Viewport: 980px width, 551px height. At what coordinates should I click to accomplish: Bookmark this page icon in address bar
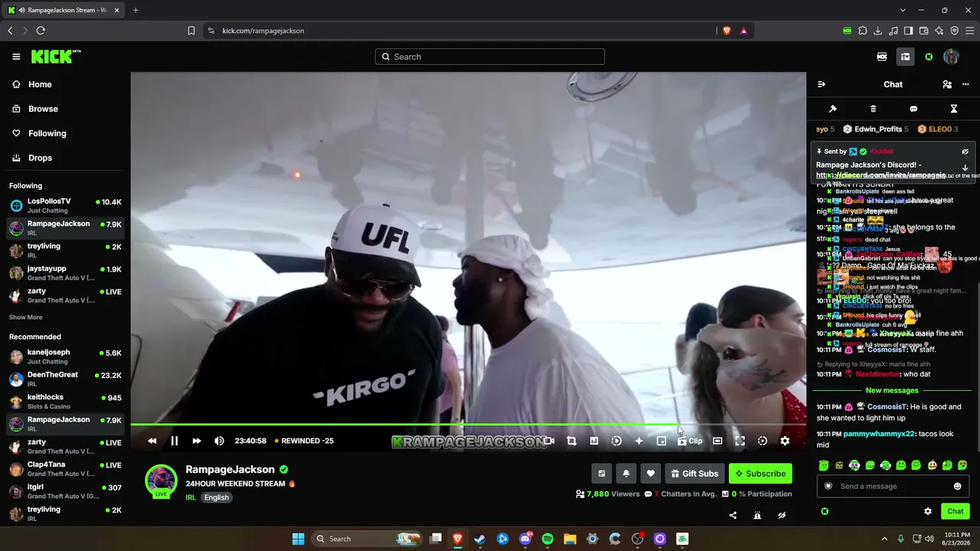point(191,31)
